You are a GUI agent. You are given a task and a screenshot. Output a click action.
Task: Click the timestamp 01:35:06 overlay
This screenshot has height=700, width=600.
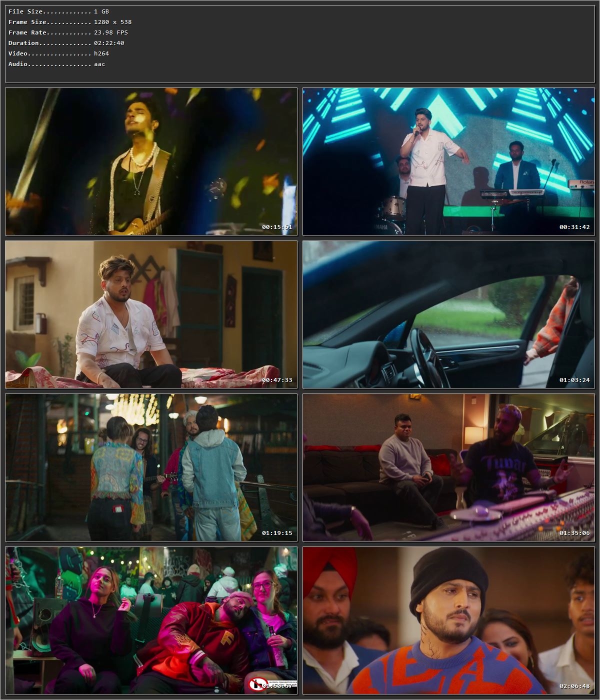[575, 533]
